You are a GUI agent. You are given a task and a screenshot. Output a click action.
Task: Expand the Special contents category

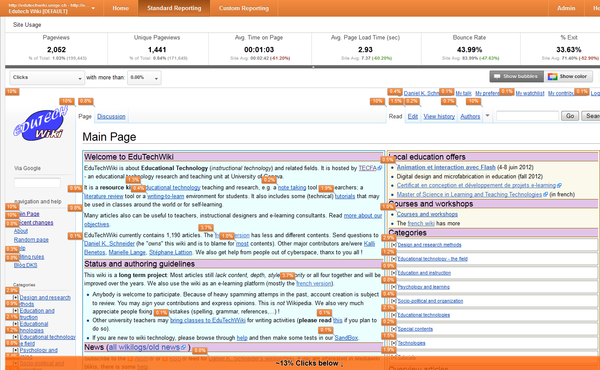(x=393, y=329)
